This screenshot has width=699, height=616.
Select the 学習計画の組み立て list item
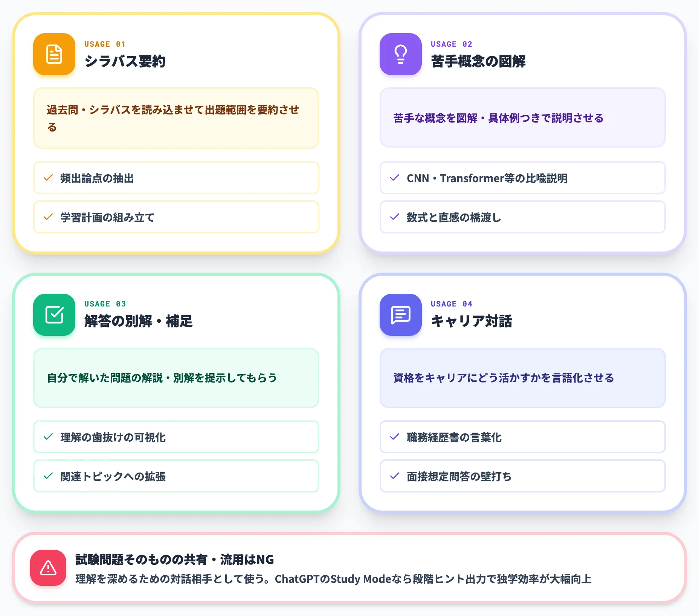click(176, 217)
